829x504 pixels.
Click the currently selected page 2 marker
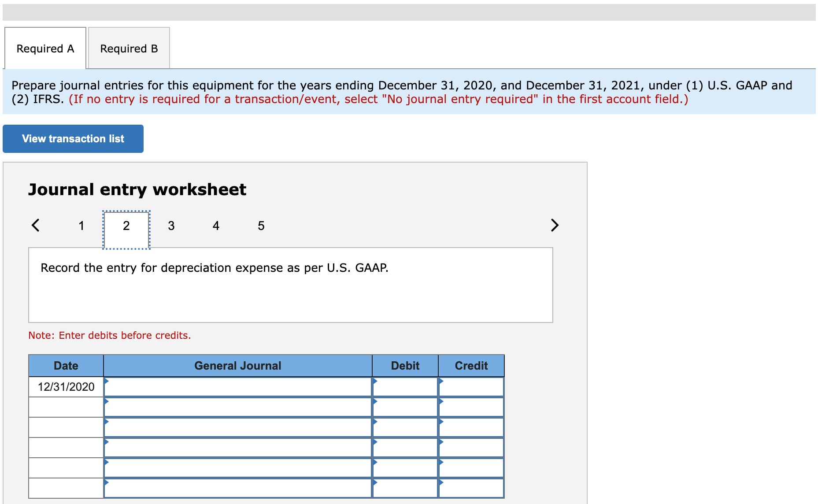(x=126, y=226)
